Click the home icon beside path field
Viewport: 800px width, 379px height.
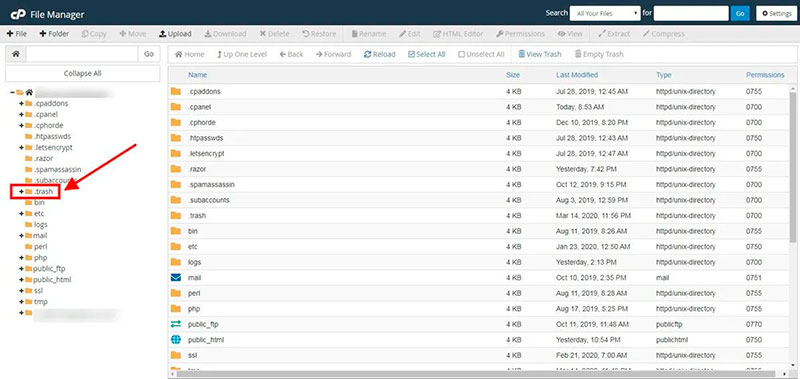(x=16, y=54)
